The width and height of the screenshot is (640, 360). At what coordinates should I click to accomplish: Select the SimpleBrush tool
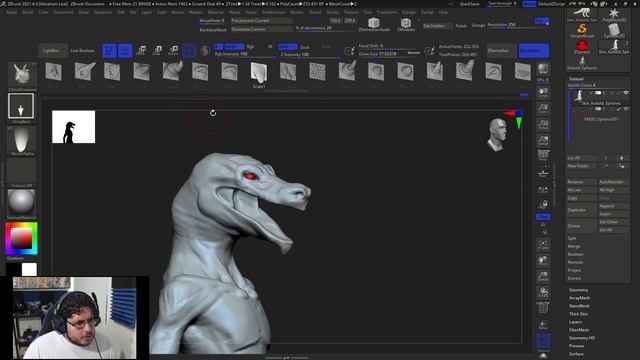pos(582,31)
